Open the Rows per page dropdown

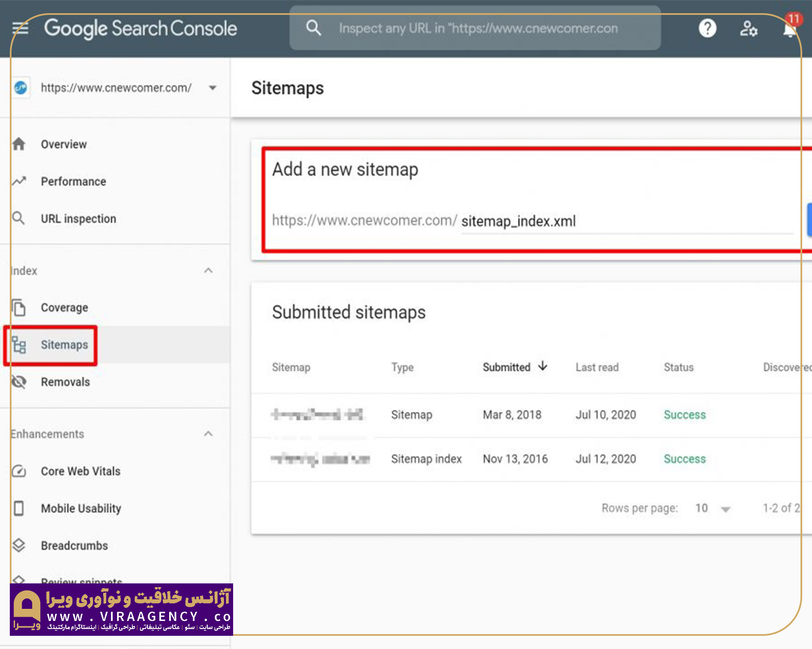click(x=713, y=508)
